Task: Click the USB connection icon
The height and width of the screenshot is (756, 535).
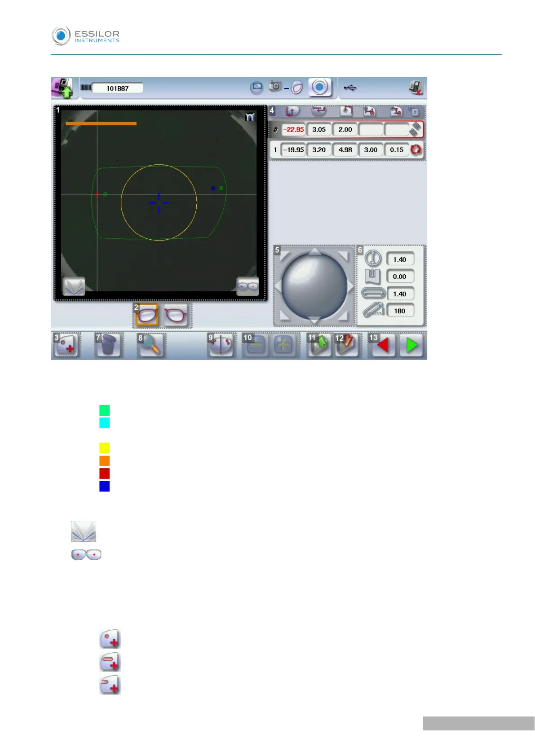Action: (x=350, y=88)
